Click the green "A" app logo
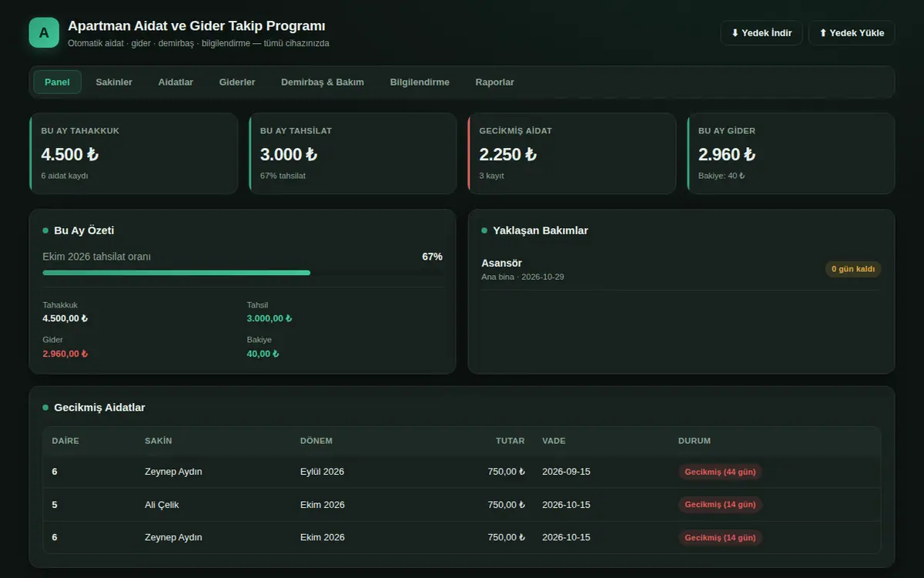 [x=44, y=32]
